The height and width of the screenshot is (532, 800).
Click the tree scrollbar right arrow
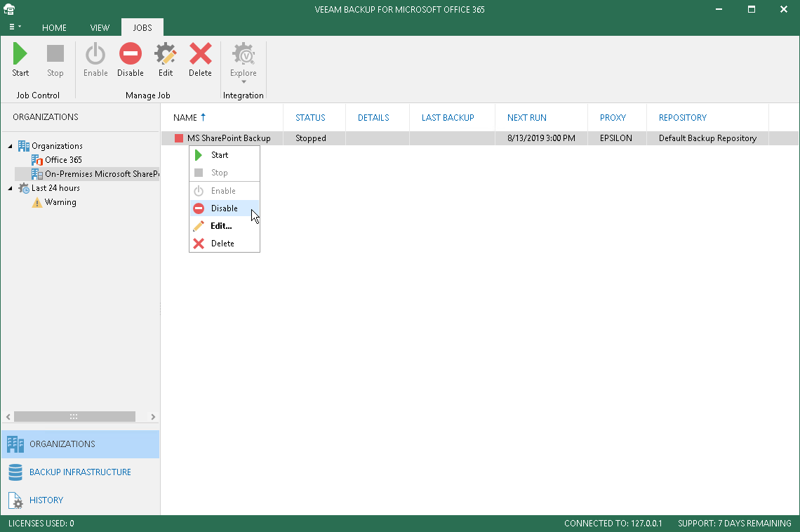(x=153, y=417)
